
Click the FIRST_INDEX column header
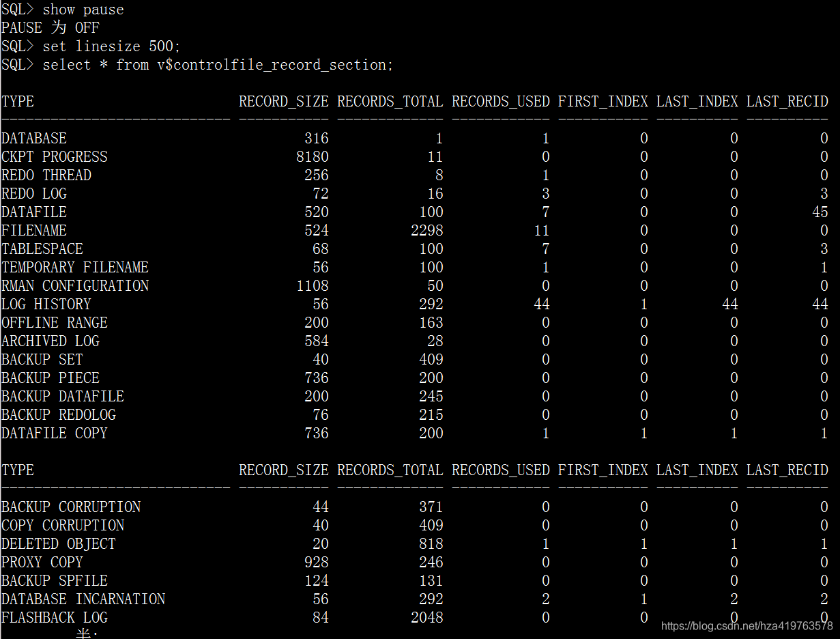point(603,101)
